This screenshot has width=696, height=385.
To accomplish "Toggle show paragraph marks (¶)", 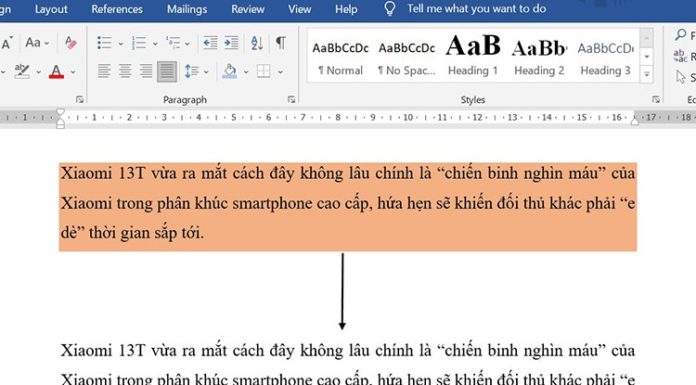I will [281, 43].
